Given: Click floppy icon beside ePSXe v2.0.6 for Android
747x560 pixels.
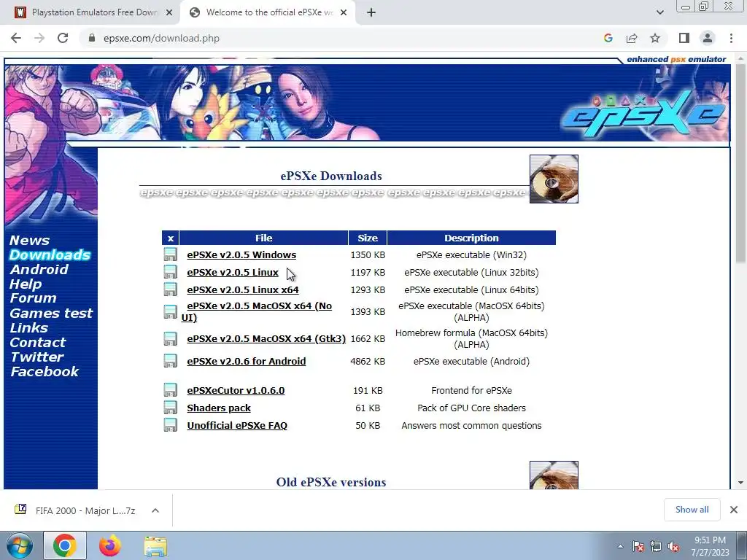Looking at the screenshot, I should point(170,361).
